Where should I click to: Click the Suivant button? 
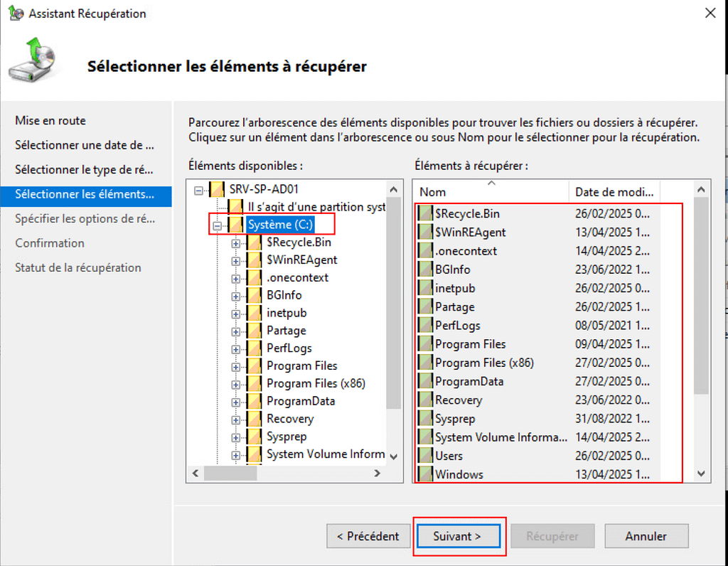[x=458, y=536]
